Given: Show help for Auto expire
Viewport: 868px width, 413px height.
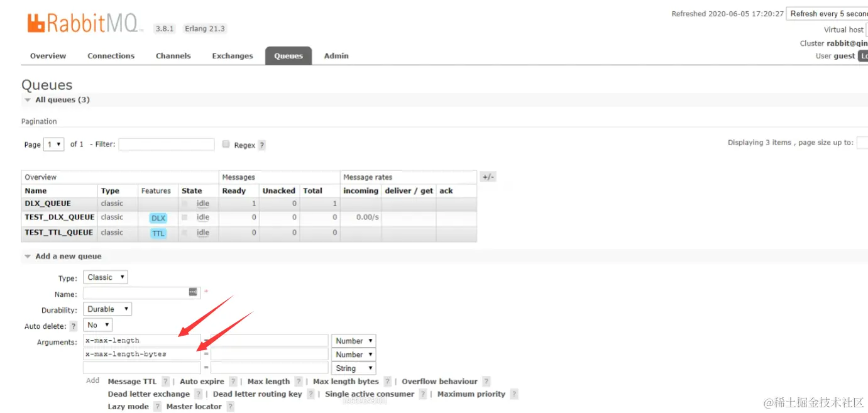Looking at the screenshot, I should click(233, 382).
